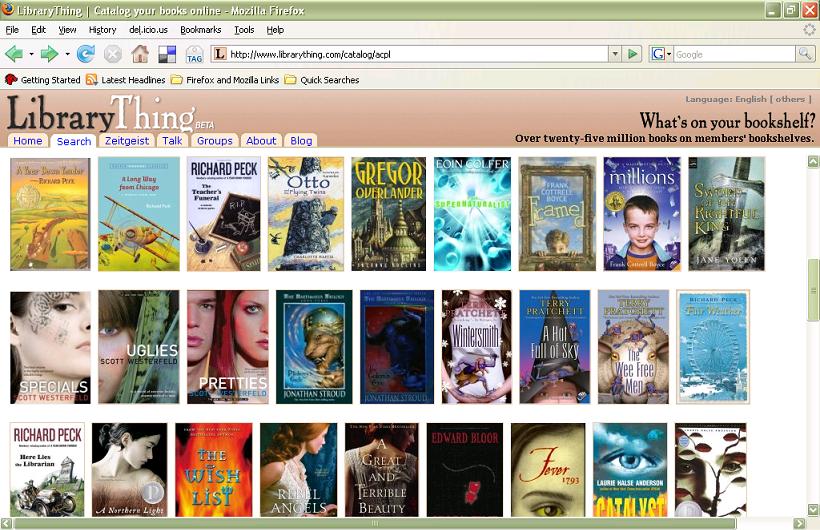
Task: Click the green Forward arrow button
Action: coord(49,54)
